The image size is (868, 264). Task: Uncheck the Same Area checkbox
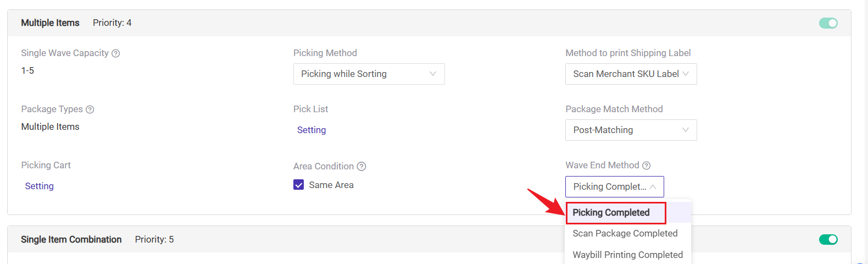click(299, 185)
